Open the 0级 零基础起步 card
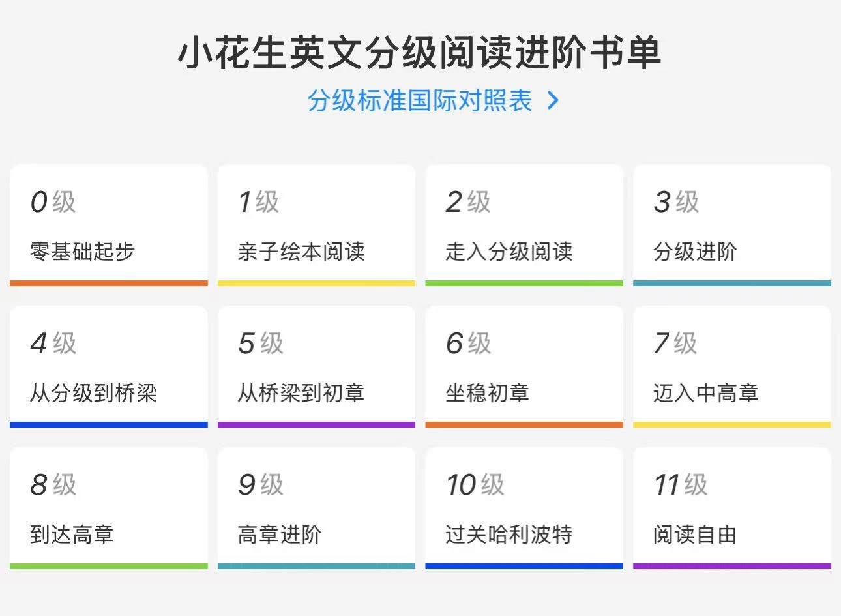 coord(108,225)
